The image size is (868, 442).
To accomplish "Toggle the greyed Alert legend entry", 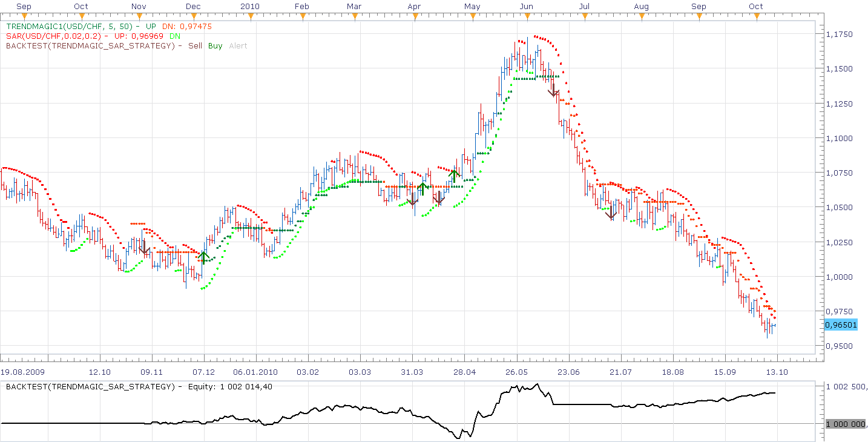I will click(238, 45).
